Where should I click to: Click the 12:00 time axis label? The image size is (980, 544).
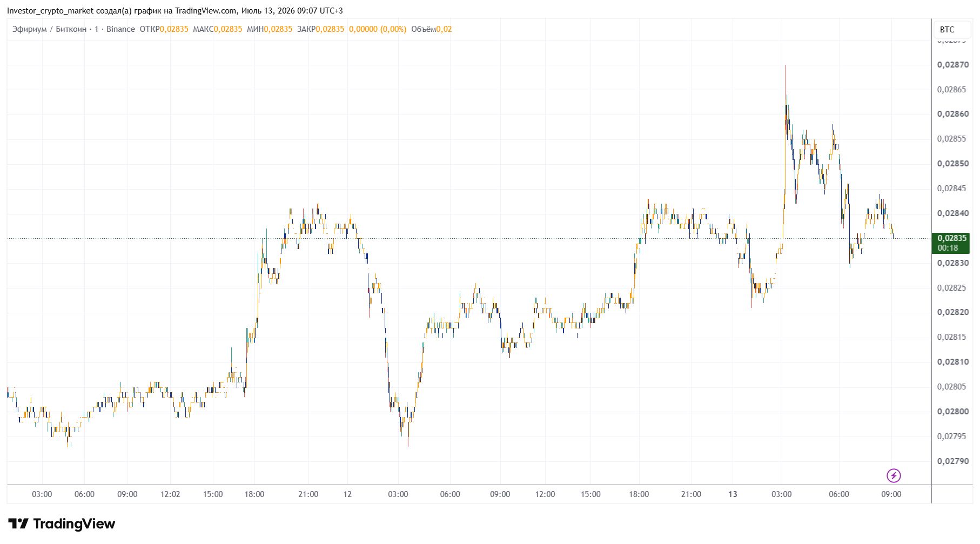point(545,494)
